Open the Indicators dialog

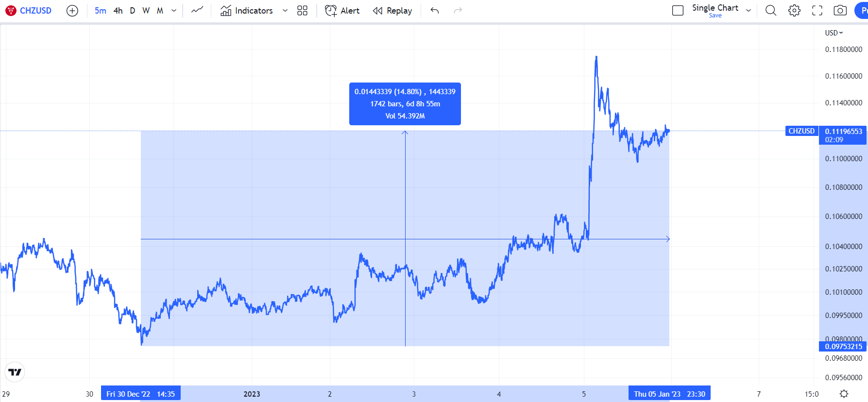[247, 11]
